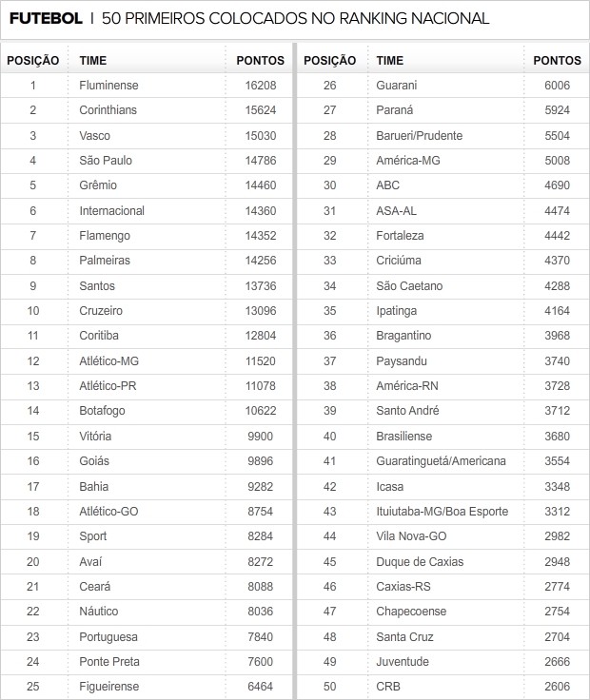
Task: Select the Fluminense team name
Action: click(x=109, y=86)
